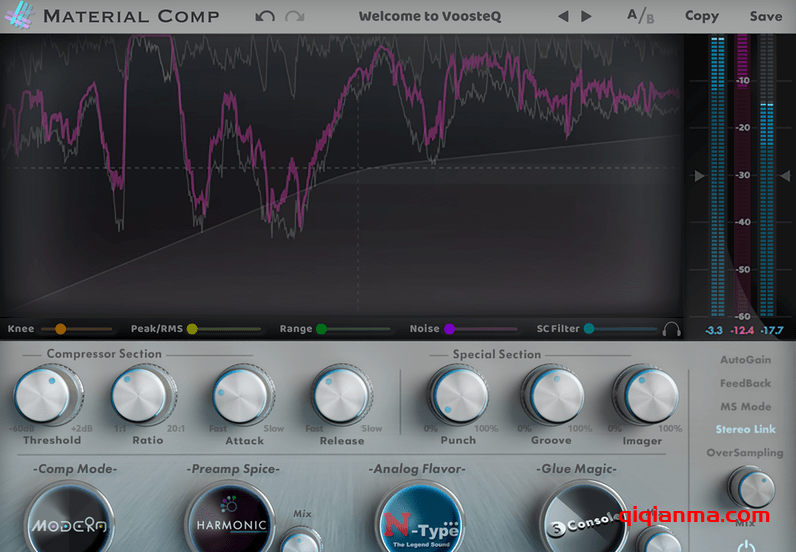Click the Copy button
This screenshot has height=552, width=796.
click(x=701, y=16)
